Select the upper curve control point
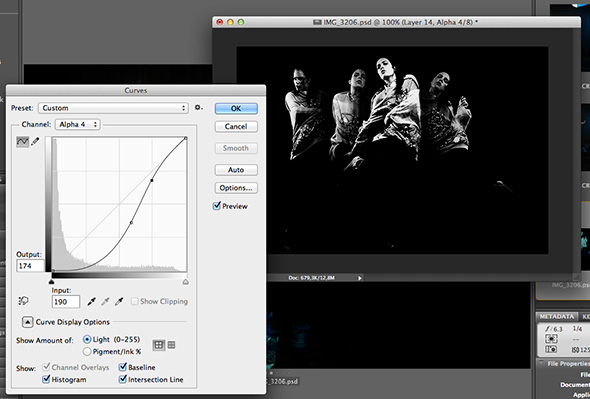The width and height of the screenshot is (590, 399). (x=152, y=181)
